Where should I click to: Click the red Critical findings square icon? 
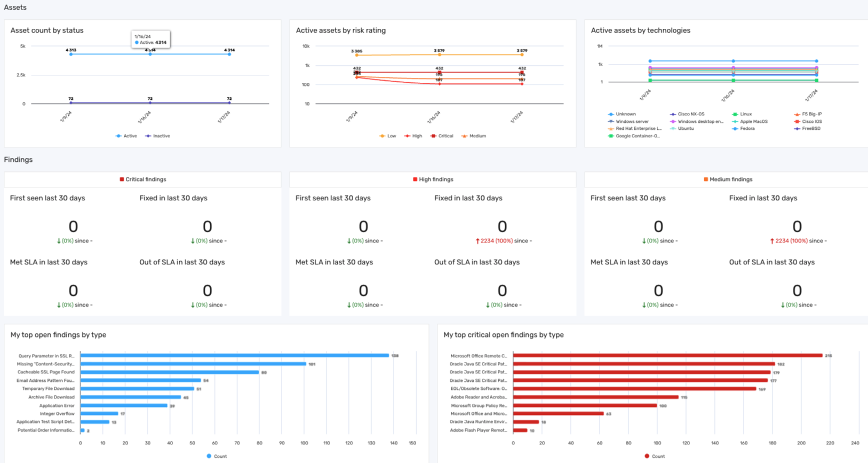122,179
